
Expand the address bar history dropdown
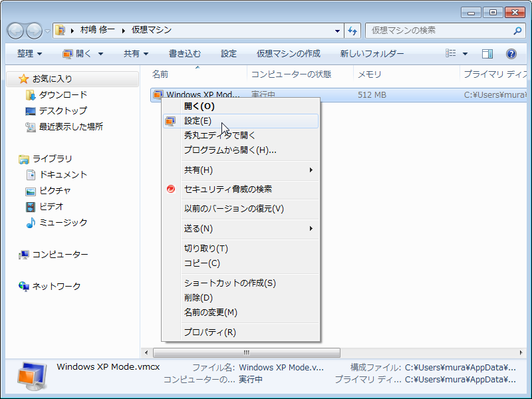pos(337,31)
